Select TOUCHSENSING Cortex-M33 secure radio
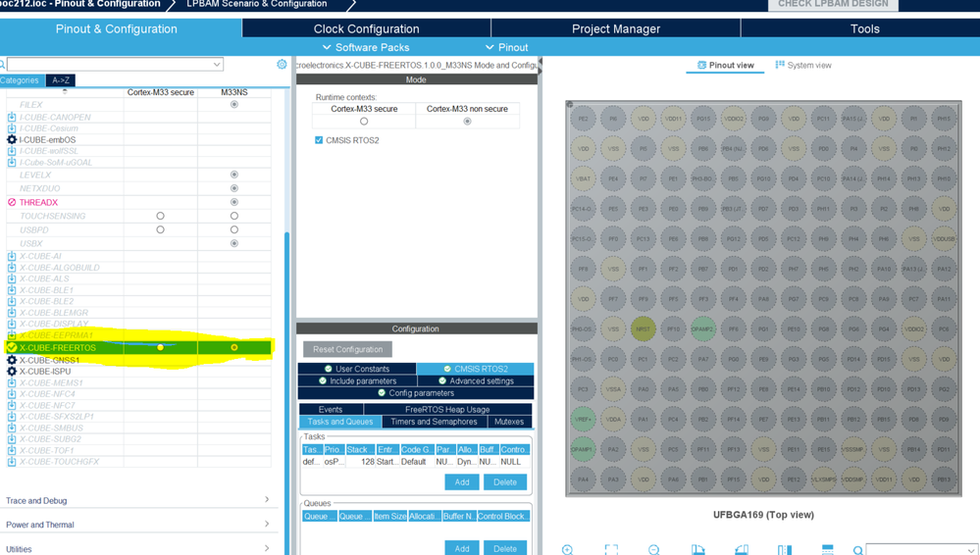Screen dimensions: 980x555 coord(161,216)
